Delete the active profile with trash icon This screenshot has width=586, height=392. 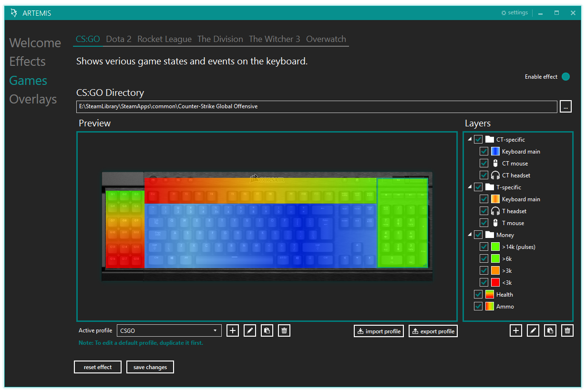pos(284,330)
